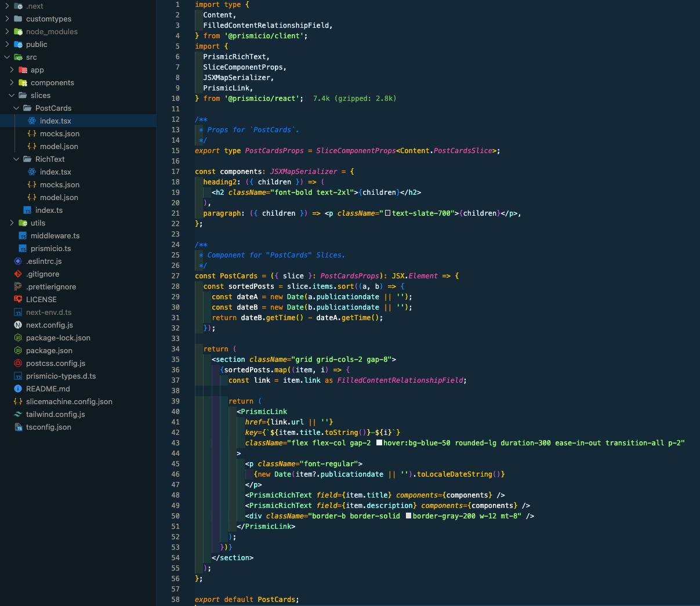Click the TypeScript icon beside middleware.ts

[x=22, y=235]
